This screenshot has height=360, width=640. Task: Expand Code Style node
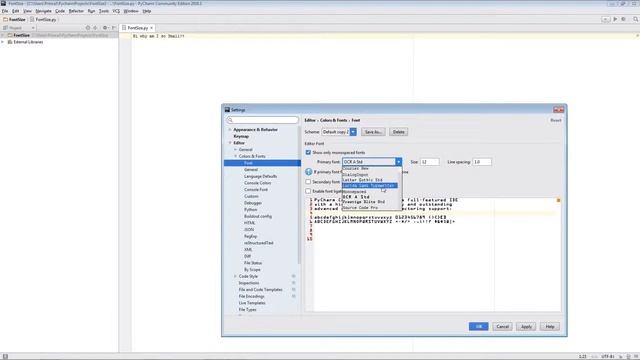[x=236, y=276]
